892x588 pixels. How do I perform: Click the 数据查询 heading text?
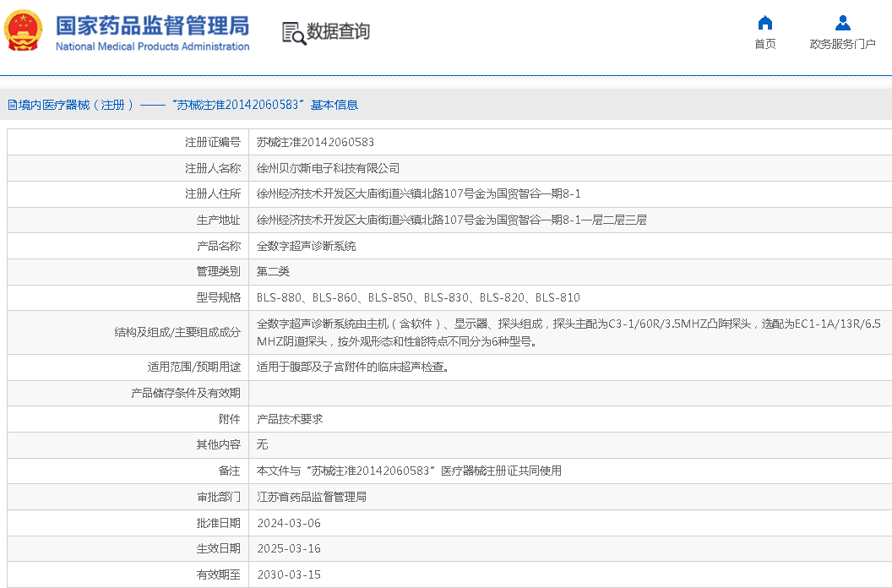tap(338, 32)
